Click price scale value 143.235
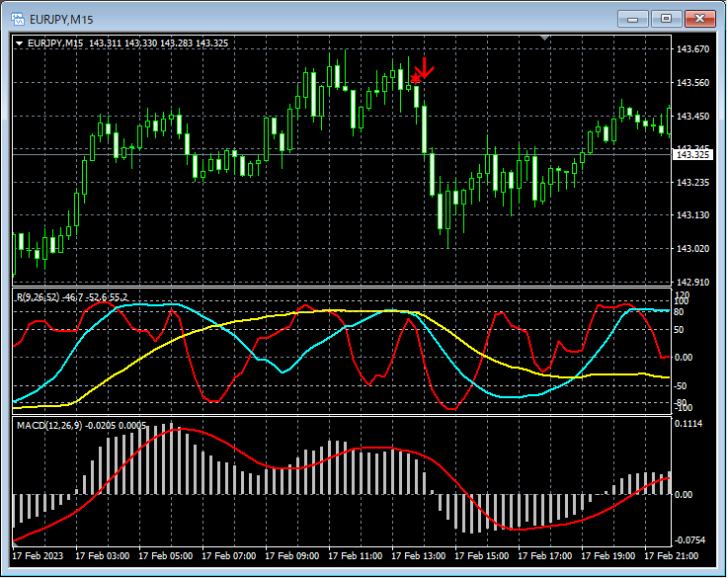Image resolution: width=728 pixels, height=578 pixels. pos(692,183)
